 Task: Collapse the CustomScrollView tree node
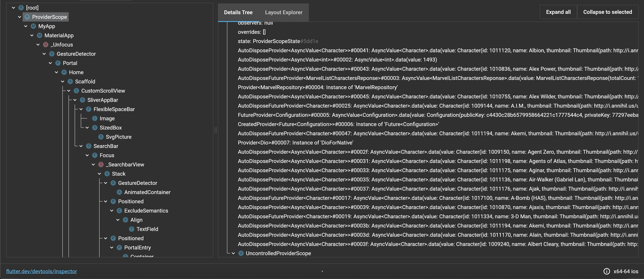pyautogui.click(x=69, y=91)
